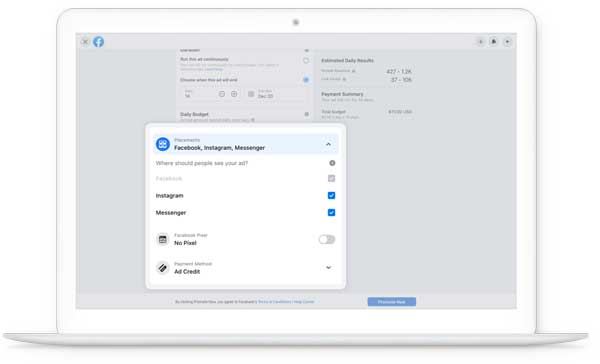Open the Help Center link
Image resolution: width=600 pixels, height=364 pixels.
pos(304,302)
